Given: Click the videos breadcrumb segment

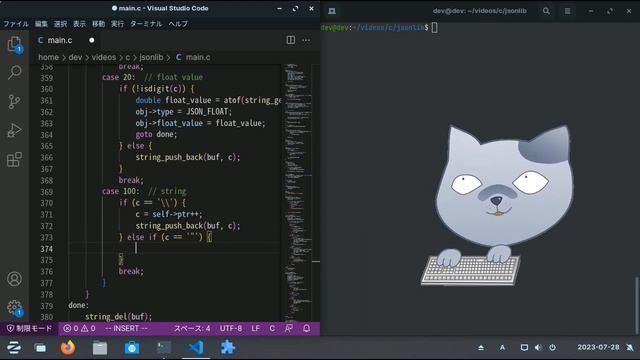Looking at the screenshot, I should [x=104, y=57].
